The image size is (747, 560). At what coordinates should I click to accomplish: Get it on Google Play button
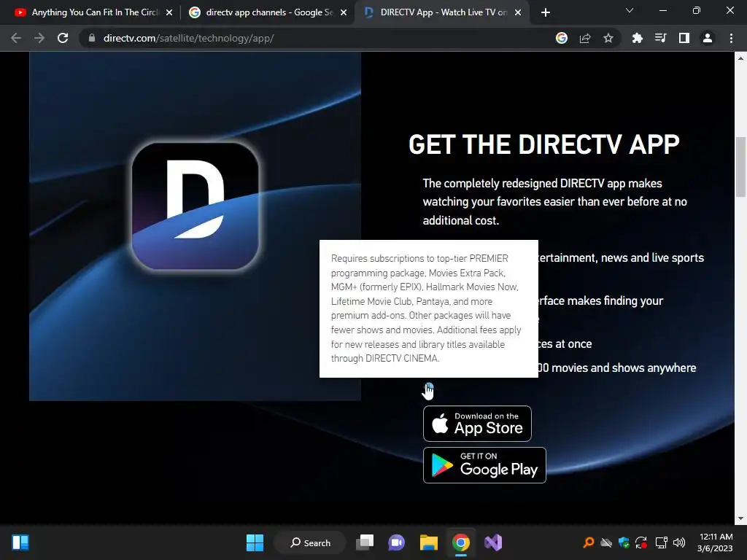[x=484, y=464]
